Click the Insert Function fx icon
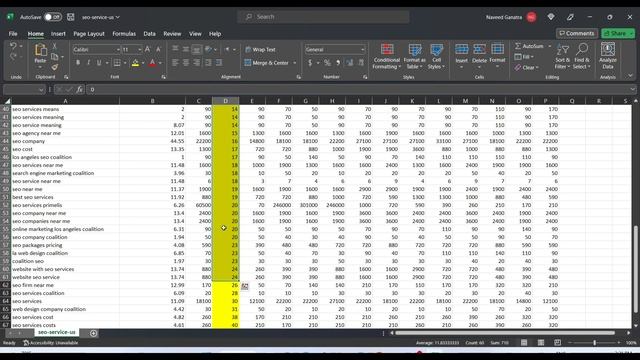This screenshot has height=360, width=640. (x=79, y=89)
